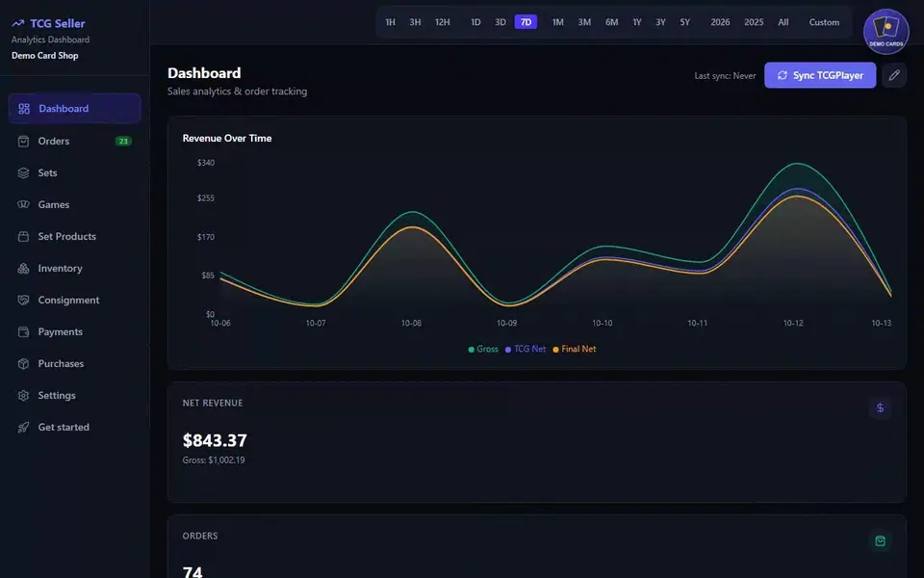Click the Payments wallet icon
This screenshot has width=924, height=578.
click(x=23, y=332)
